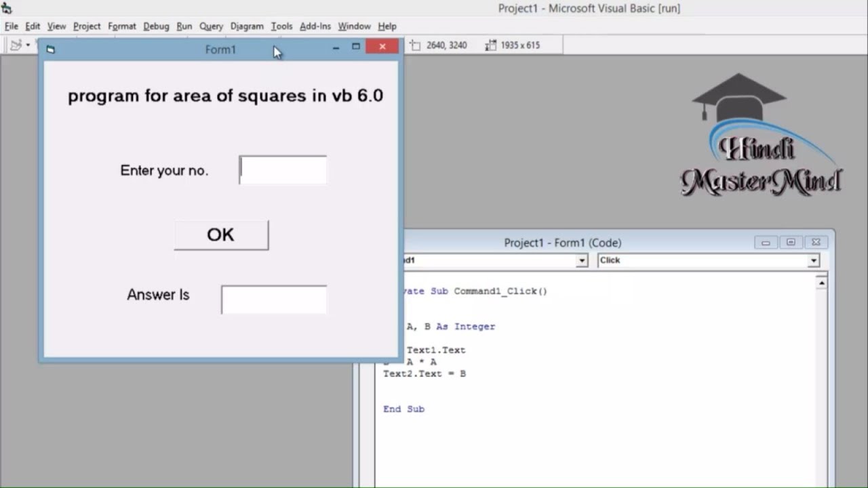
Task: Click 'As Integer' in the declaration line
Action: (466, 327)
